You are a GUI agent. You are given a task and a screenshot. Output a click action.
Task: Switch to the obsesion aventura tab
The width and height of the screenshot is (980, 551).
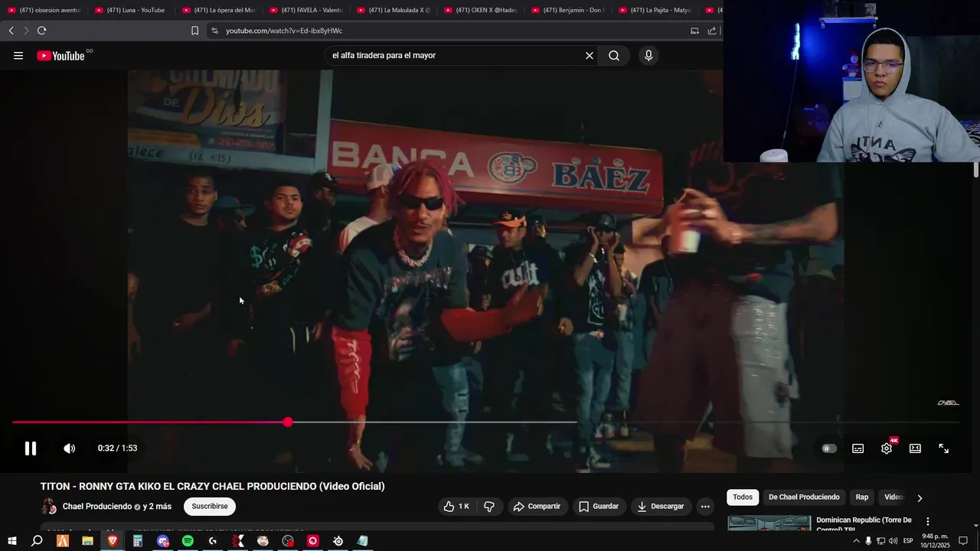pyautogui.click(x=44, y=10)
